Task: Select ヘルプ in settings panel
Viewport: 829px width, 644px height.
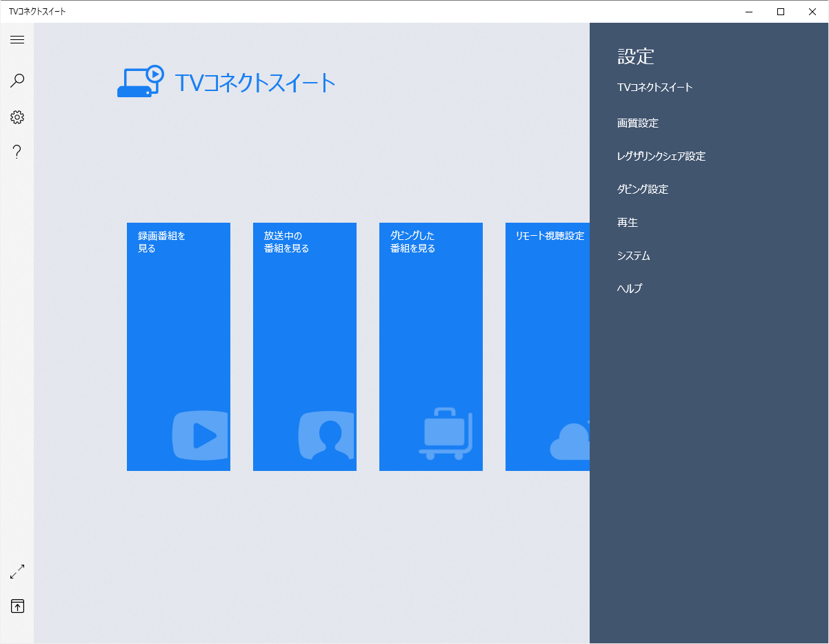Action: [630, 289]
